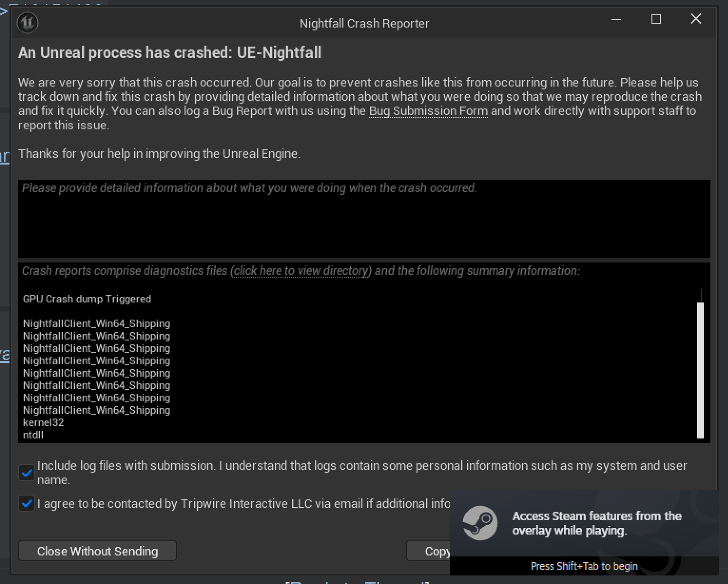This screenshot has height=584, width=728.
Task: Click Close Without Sending button
Action: click(97, 551)
